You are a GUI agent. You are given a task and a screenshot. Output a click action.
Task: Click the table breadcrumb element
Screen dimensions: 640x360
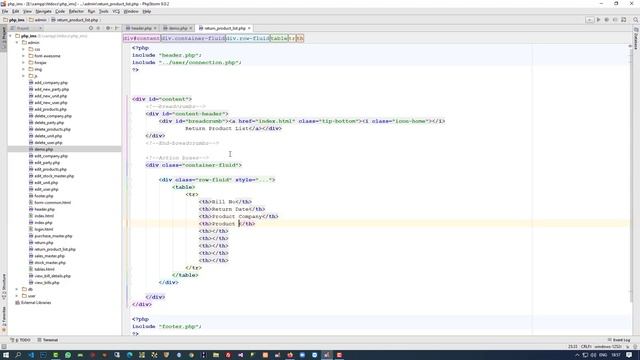tap(279, 38)
